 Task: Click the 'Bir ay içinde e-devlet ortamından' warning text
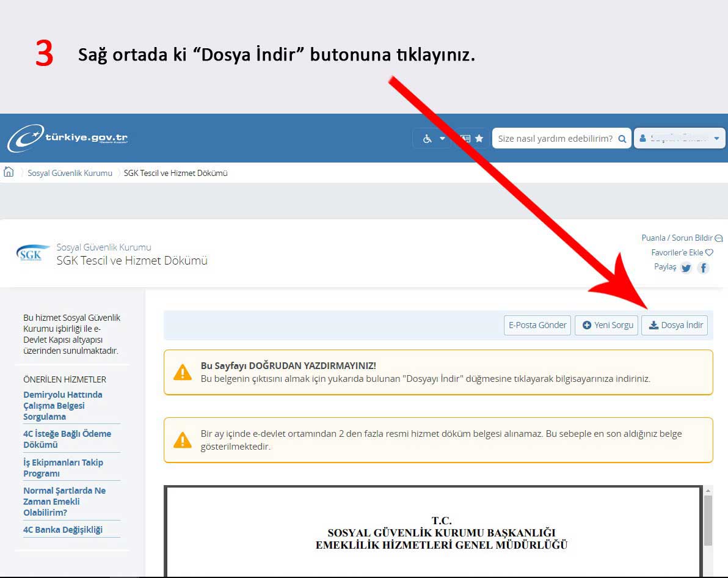pyautogui.click(x=441, y=440)
